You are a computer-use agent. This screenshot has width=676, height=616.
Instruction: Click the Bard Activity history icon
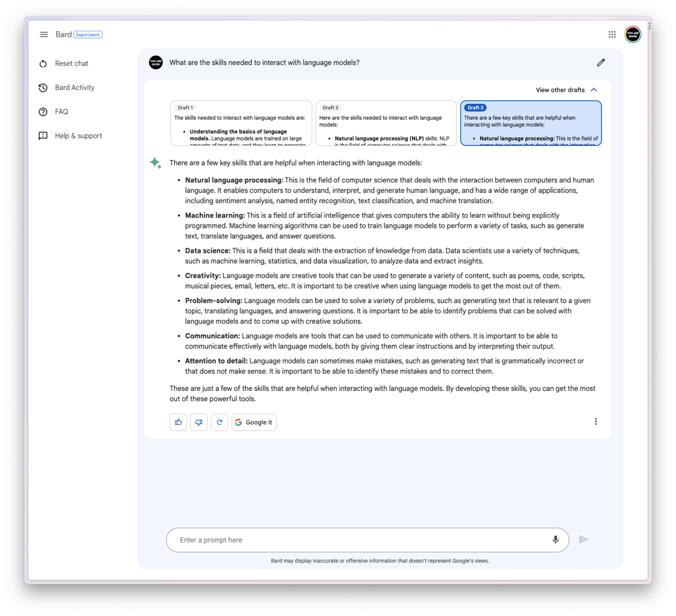pyautogui.click(x=43, y=87)
